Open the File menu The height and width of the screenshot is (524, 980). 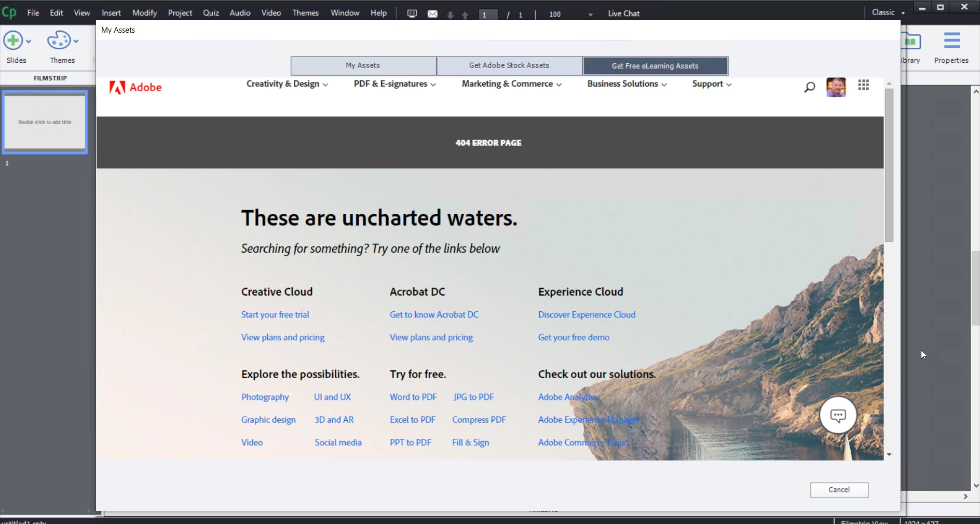(33, 13)
